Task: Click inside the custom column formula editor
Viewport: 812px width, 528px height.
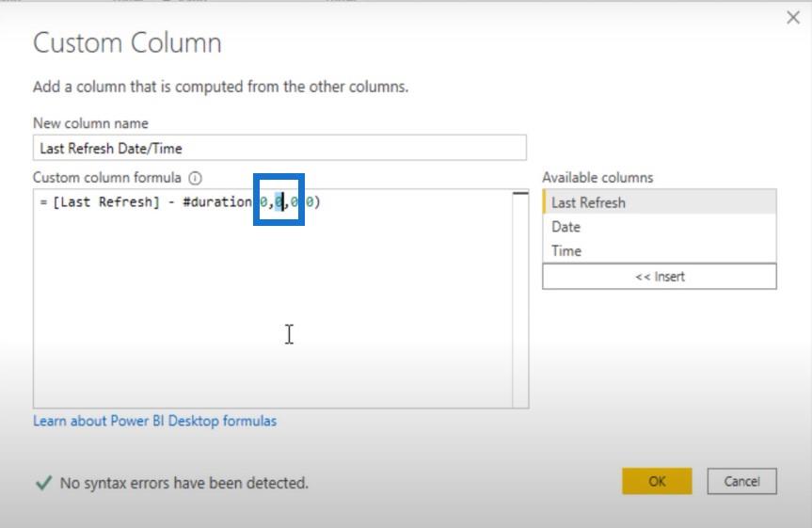Action: 273,298
